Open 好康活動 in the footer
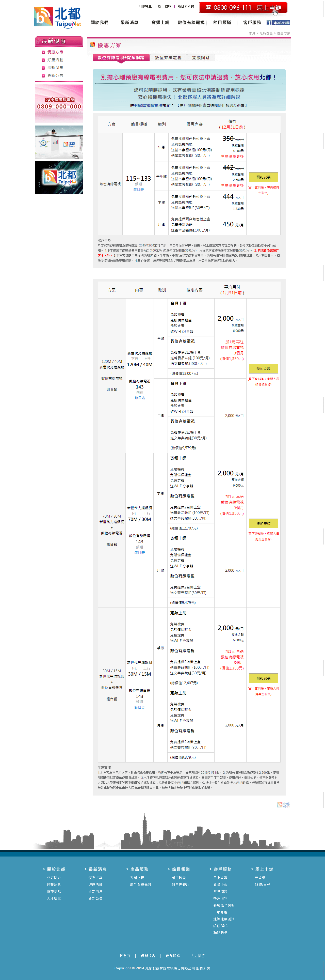Viewport: 325px width, 980px height. coord(95,885)
